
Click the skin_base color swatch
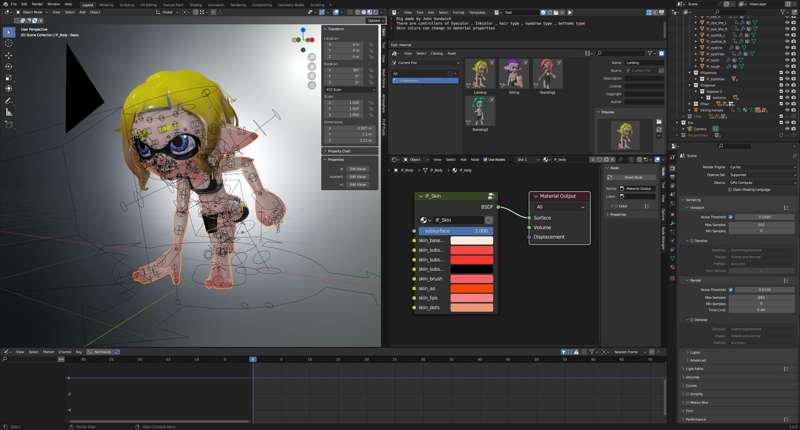471,241
